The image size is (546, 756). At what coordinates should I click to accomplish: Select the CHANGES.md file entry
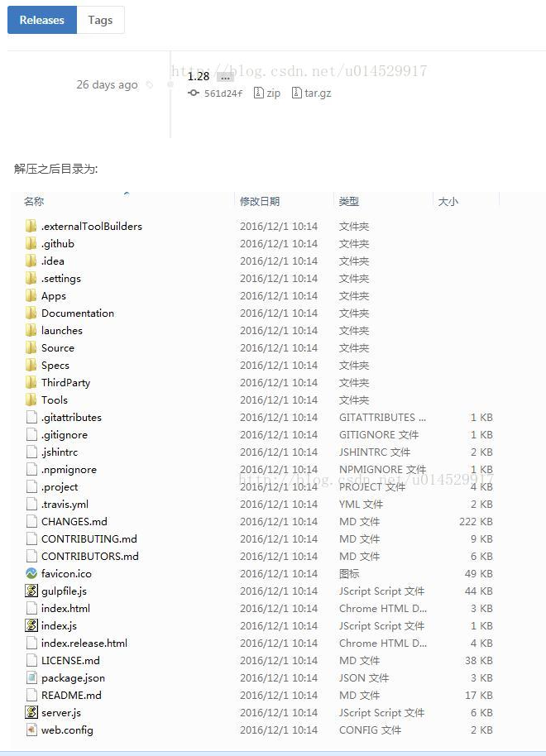(x=74, y=521)
